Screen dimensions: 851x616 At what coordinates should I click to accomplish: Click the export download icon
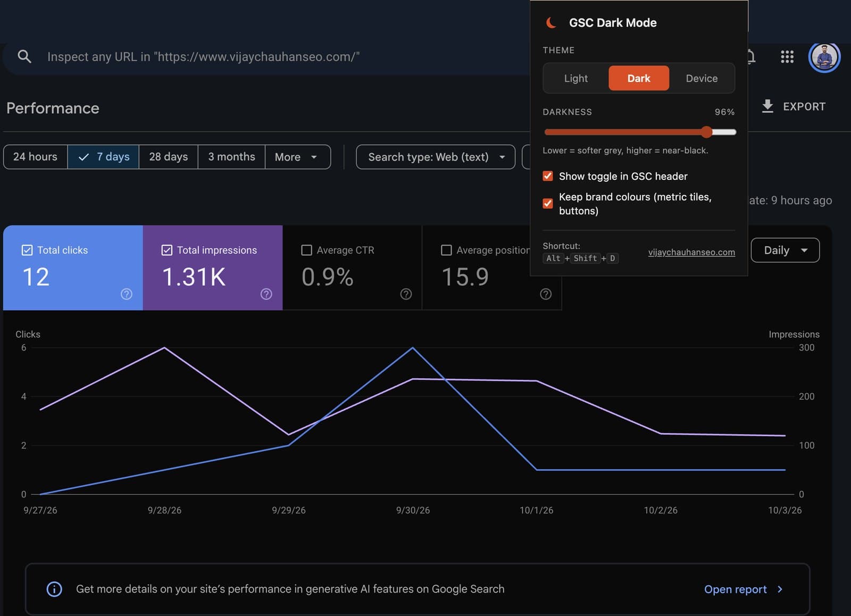tap(767, 106)
